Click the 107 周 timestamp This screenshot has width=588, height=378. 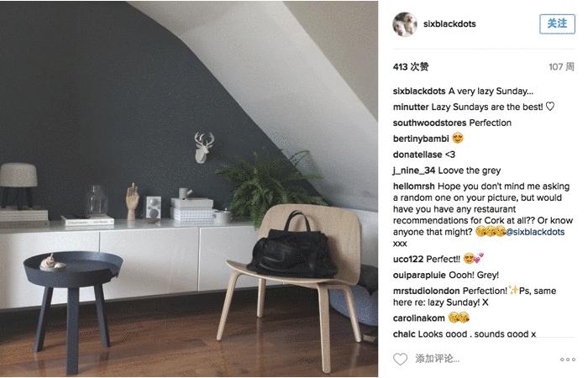[x=561, y=66]
